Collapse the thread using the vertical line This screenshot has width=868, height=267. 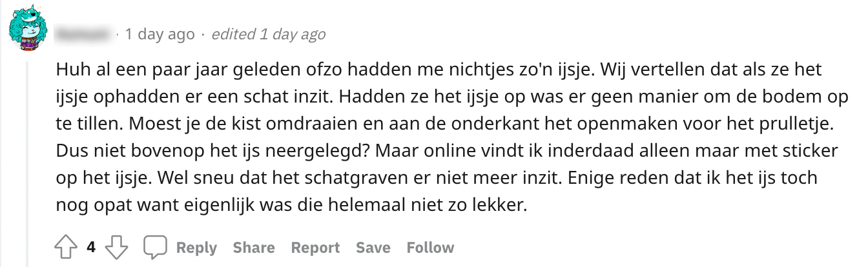coord(27,161)
